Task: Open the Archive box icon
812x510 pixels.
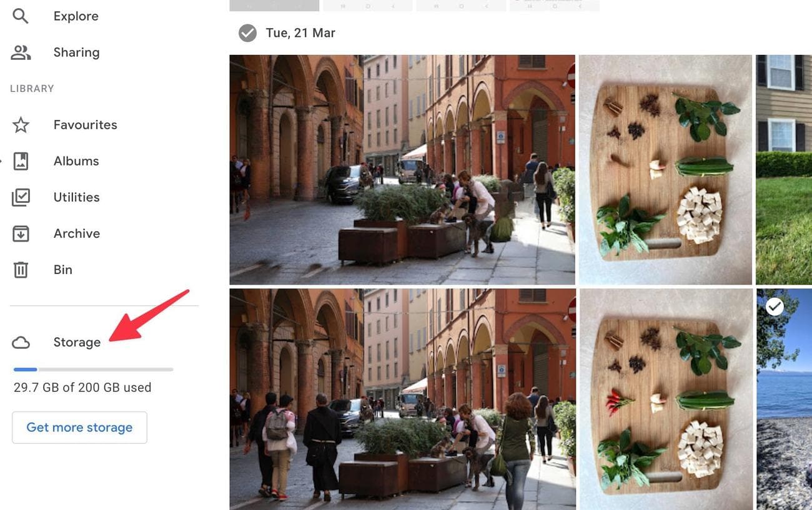Action: tap(21, 233)
